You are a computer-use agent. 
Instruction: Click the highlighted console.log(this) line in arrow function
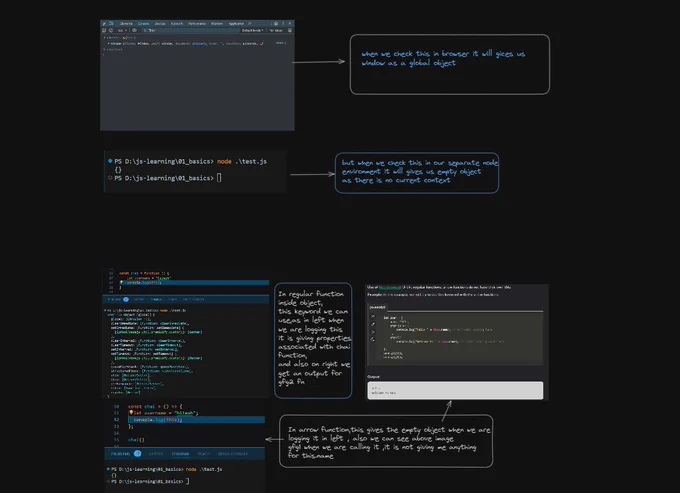196,420
